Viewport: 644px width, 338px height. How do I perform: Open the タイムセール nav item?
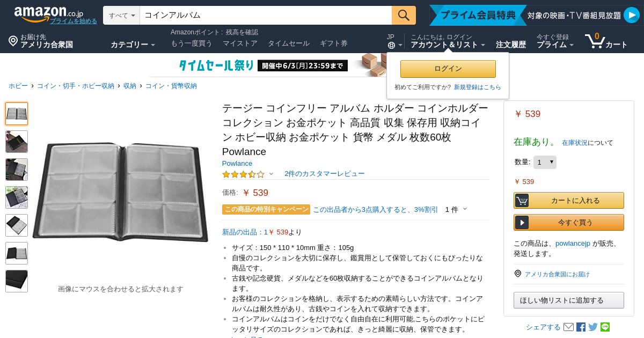(x=289, y=43)
